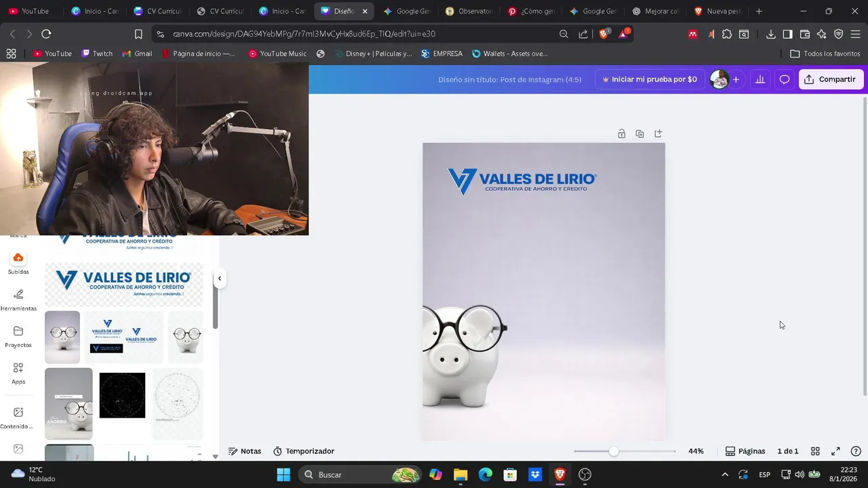Click the duplicate page icon above the canvas
This screenshot has height=488, width=868.
coord(639,134)
